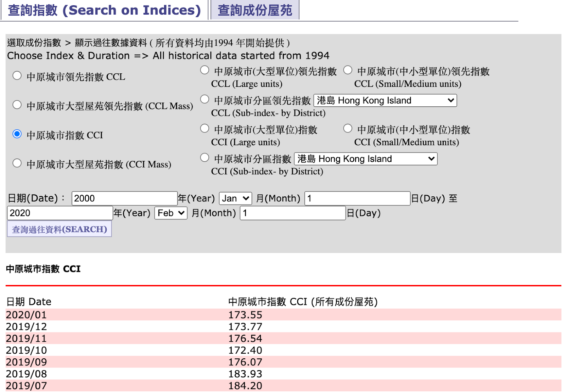
Task: Choose CCL (Small/Medium units) radio option
Action: 348,70
